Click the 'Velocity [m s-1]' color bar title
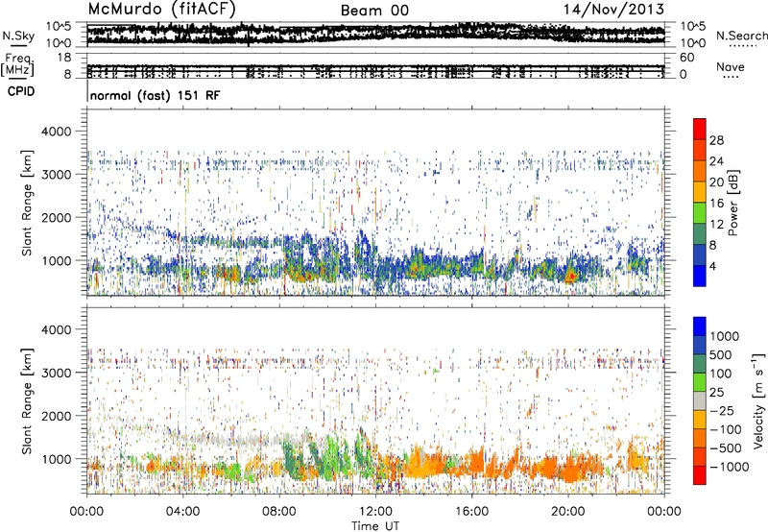Screen dimensions: 768x532 (758, 400)
